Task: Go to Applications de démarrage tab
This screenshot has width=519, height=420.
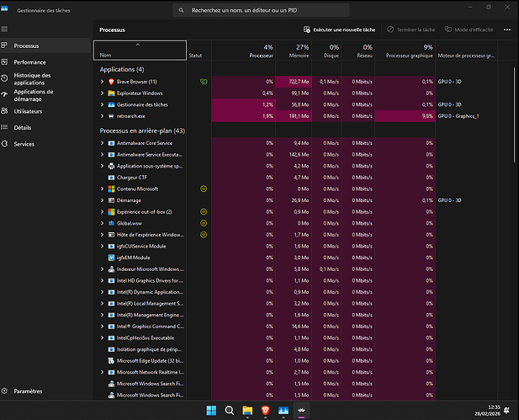Action: (34, 94)
